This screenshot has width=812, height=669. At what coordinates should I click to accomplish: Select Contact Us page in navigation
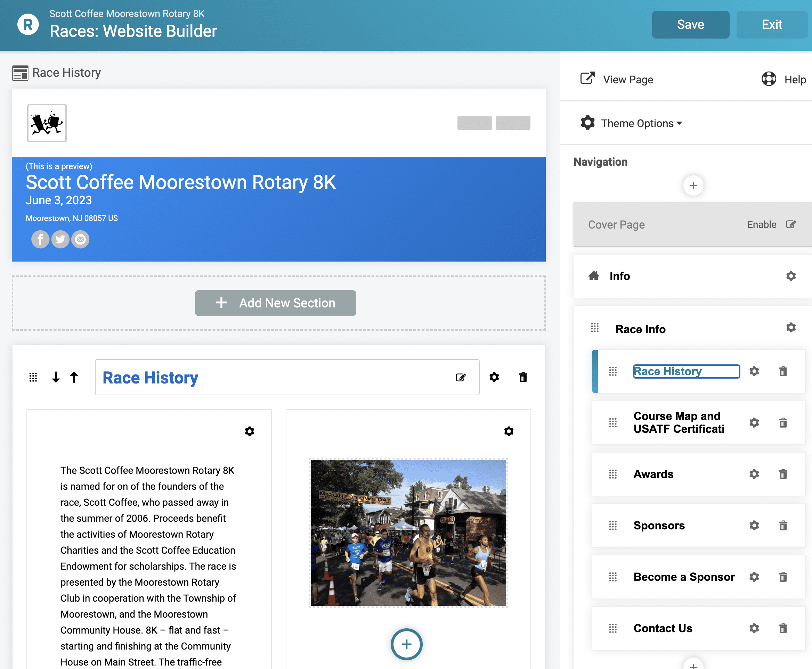[663, 629]
